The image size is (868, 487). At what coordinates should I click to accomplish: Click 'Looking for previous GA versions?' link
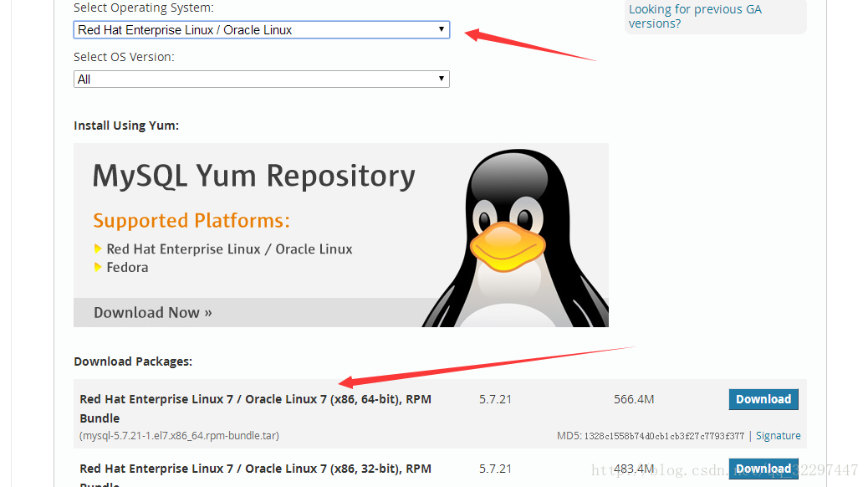pyautogui.click(x=695, y=16)
